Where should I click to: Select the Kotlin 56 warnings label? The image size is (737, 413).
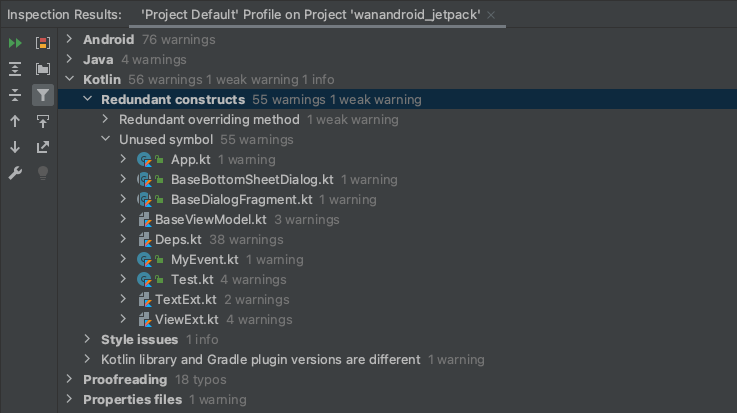209,79
